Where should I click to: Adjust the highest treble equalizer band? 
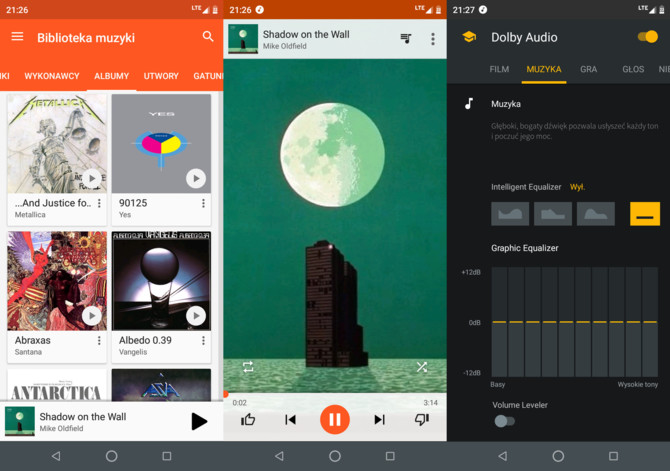(650, 322)
